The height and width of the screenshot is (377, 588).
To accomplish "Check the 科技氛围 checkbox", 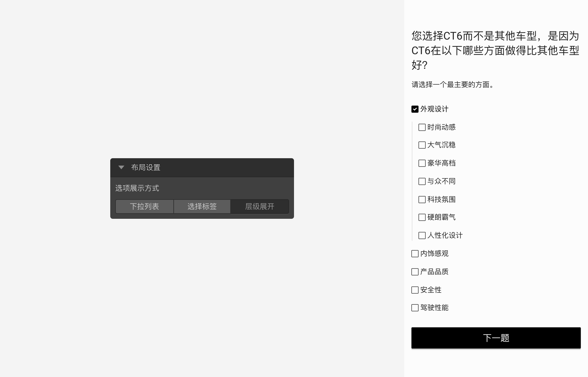I will coord(422,200).
